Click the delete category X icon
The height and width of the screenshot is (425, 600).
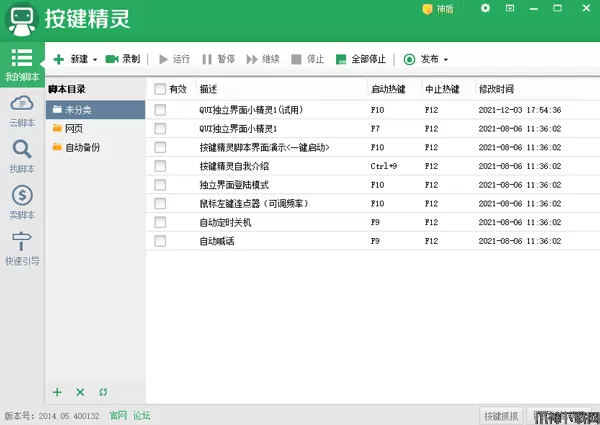(x=80, y=392)
